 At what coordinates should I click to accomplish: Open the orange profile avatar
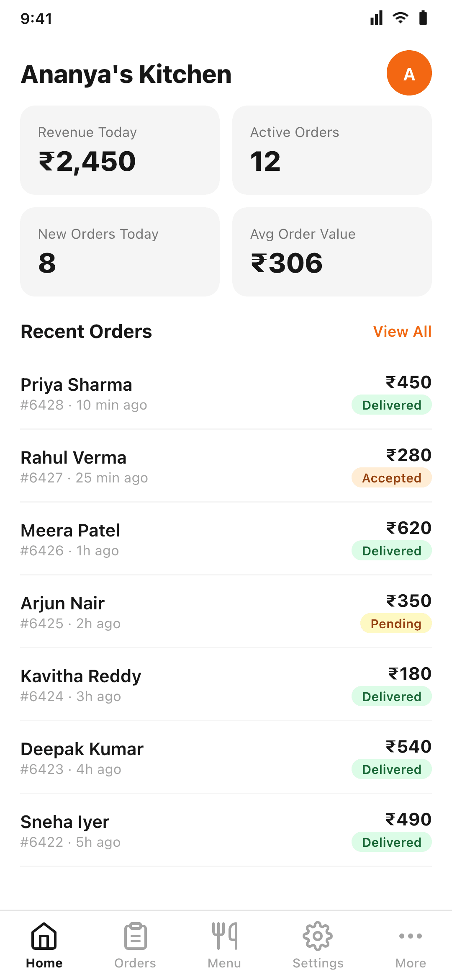[409, 73]
